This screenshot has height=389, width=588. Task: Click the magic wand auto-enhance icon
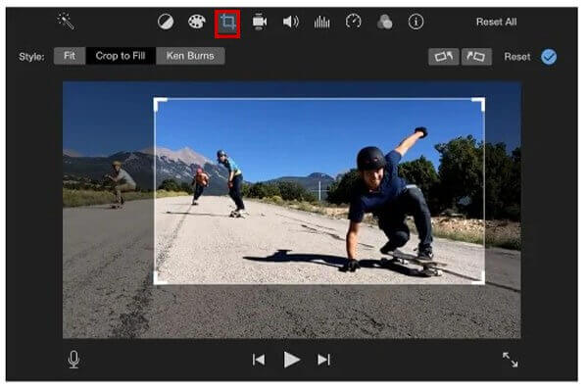pyautogui.click(x=66, y=22)
